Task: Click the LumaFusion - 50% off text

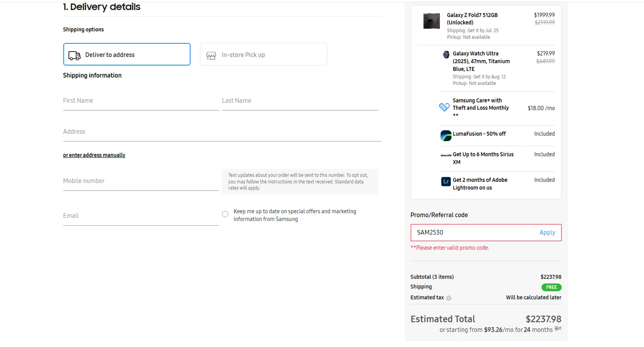Action: [x=479, y=134]
